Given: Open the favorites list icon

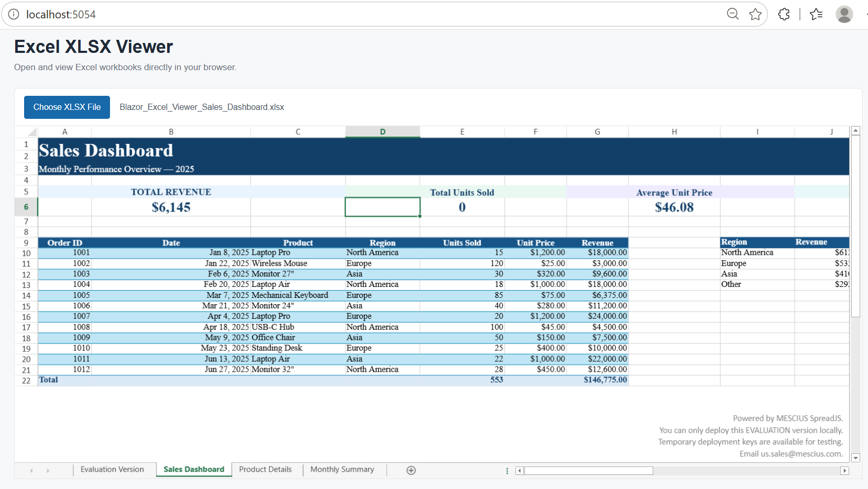Looking at the screenshot, I should click(x=816, y=14).
